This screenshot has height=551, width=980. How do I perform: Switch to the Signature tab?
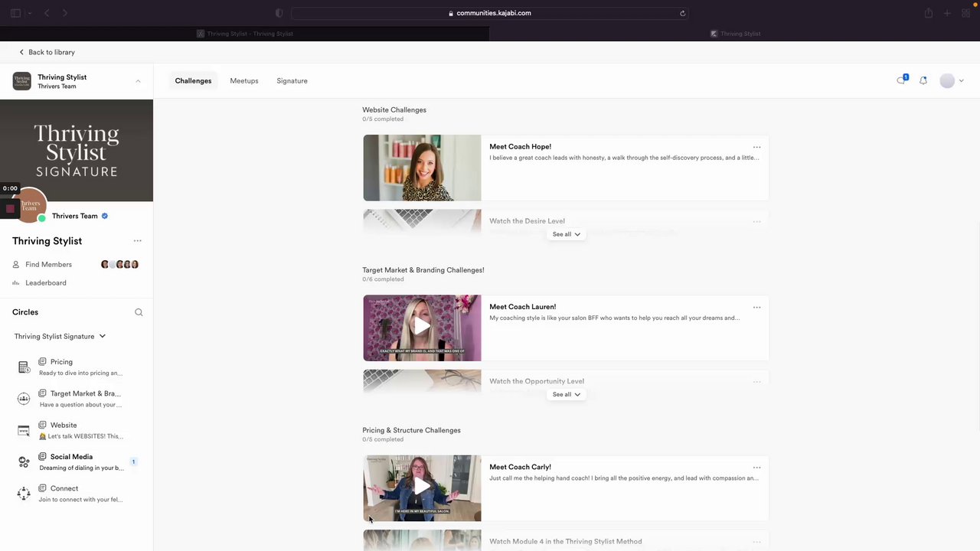click(292, 80)
